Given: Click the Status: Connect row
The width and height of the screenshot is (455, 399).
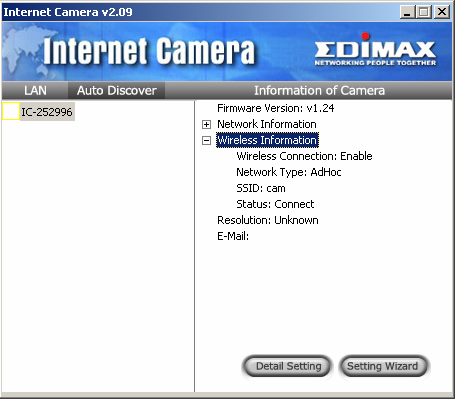Looking at the screenshot, I should (x=275, y=204).
